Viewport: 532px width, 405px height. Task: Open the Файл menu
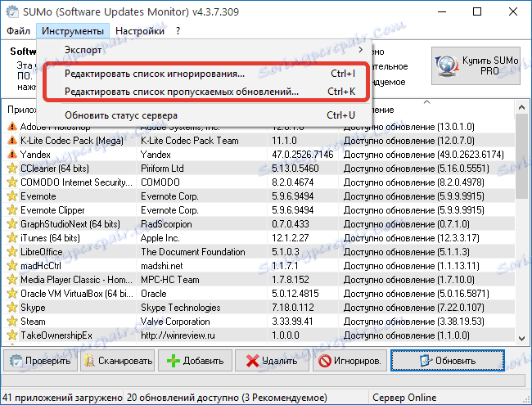pyautogui.click(x=18, y=31)
